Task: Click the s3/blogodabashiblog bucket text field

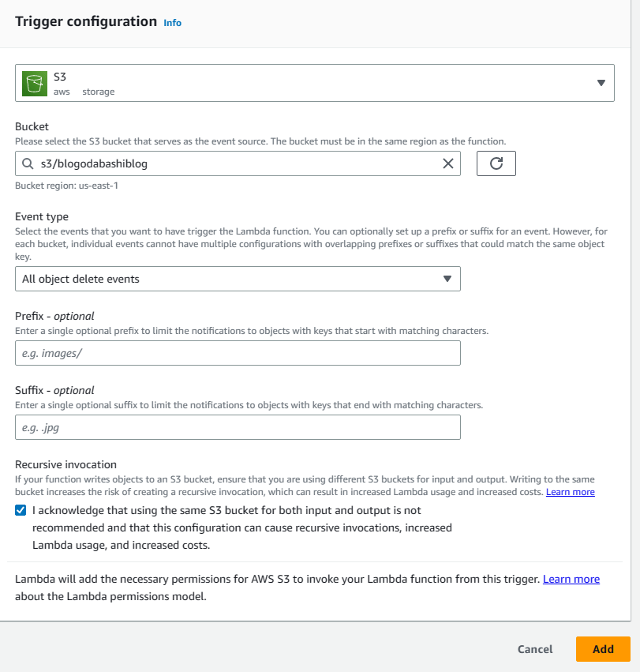Action: 237,164
